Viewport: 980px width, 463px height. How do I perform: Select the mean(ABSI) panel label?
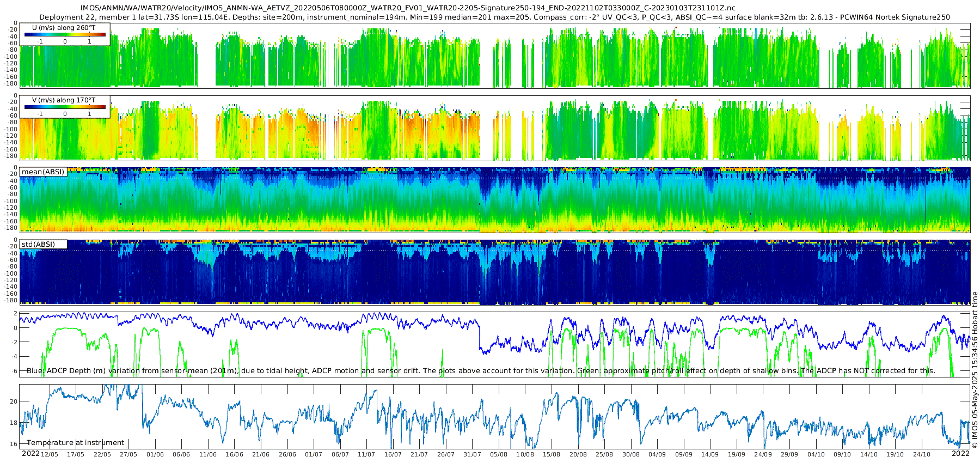(x=43, y=172)
